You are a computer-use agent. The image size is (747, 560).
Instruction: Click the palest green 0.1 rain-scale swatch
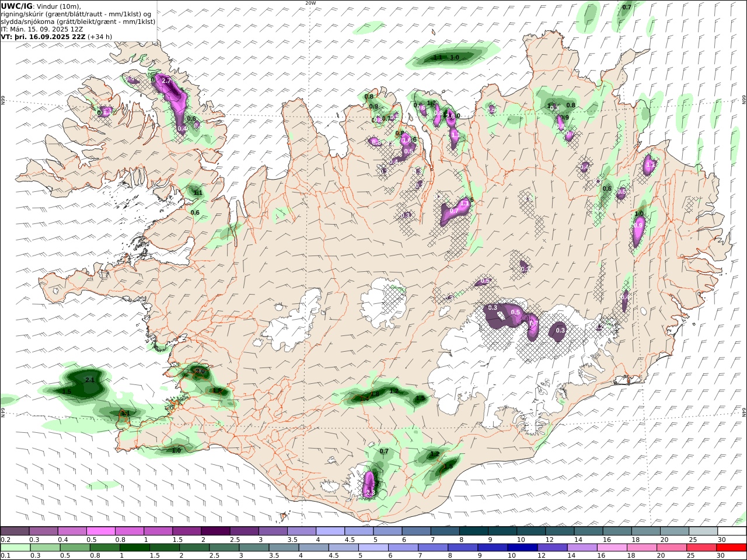click(15, 548)
